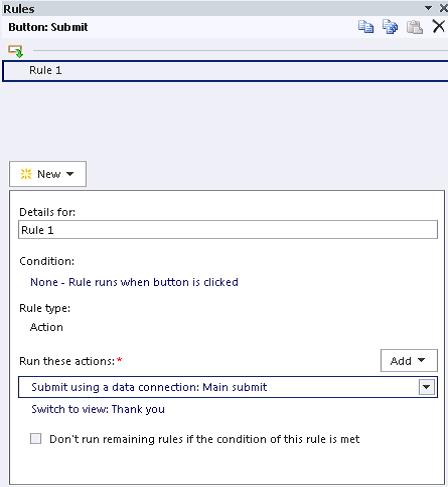Click the green arrow rule icon
448x487 pixels.
(15, 51)
